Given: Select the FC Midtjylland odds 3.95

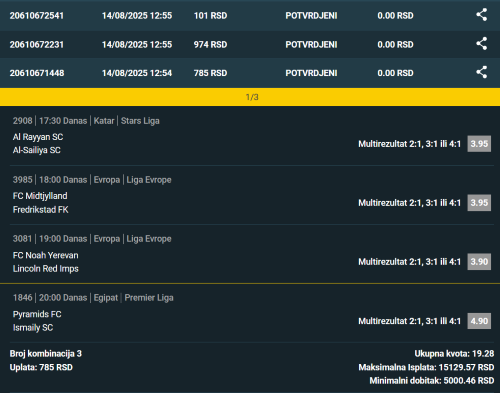Looking at the screenshot, I should click(479, 203).
